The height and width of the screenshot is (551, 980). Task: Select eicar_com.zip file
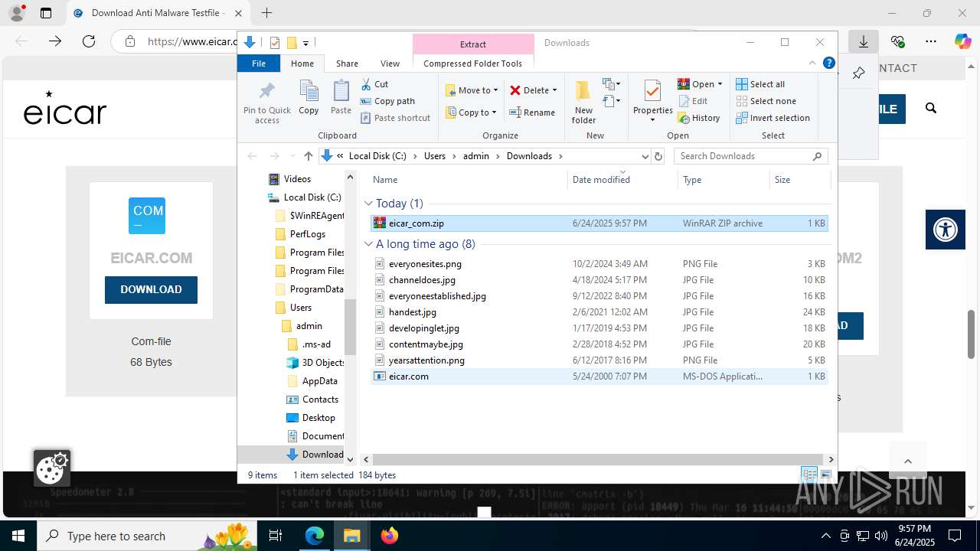tap(599, 223)
